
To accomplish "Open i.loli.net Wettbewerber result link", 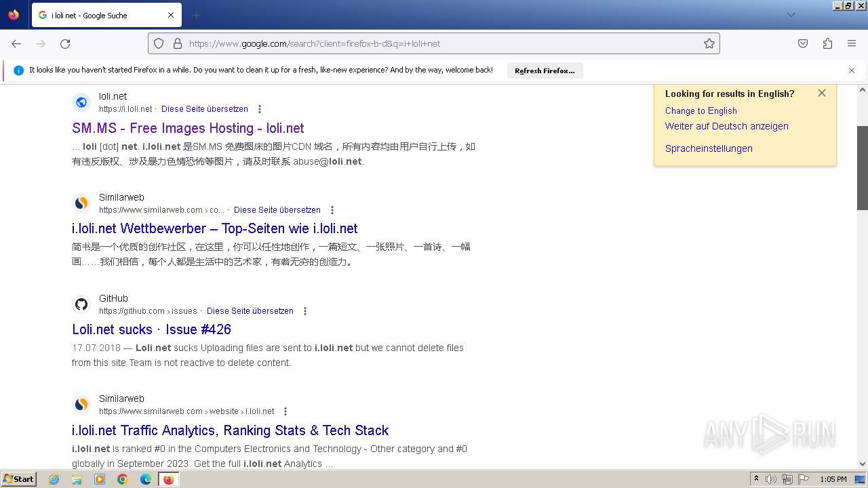I will [x=215, y=228].
